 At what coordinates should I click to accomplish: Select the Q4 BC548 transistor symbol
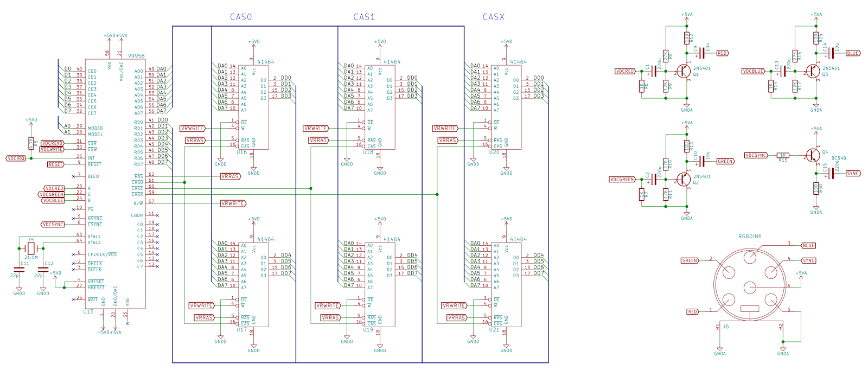812,156
